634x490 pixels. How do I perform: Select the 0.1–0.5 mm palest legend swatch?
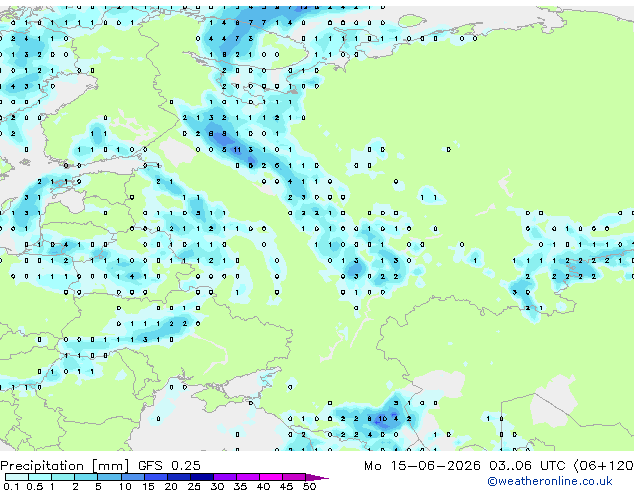(x=17, y=477)
